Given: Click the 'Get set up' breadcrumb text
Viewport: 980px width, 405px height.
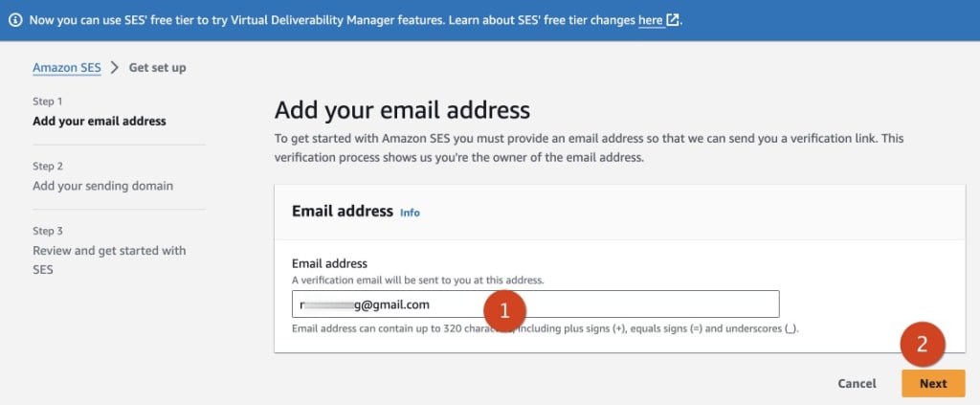Looking at the screenshot, I should 158,67.
